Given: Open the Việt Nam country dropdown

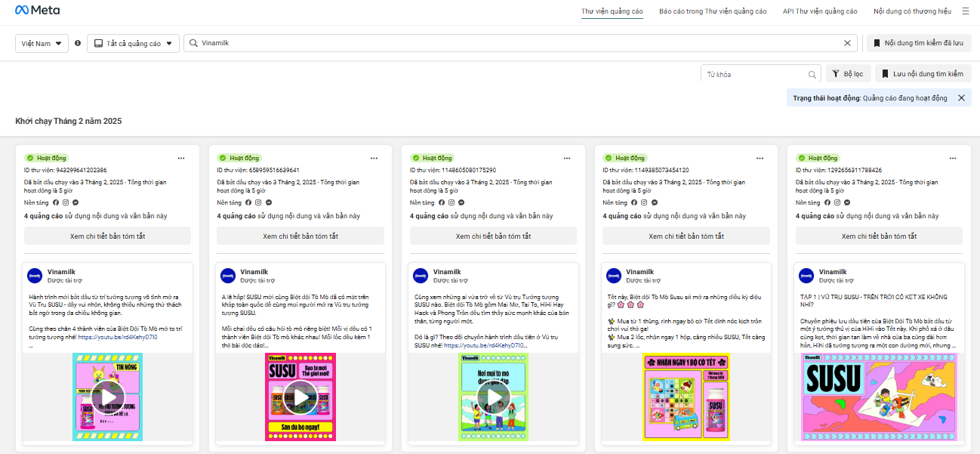Looking at the screenshot, I should (42, 43).
